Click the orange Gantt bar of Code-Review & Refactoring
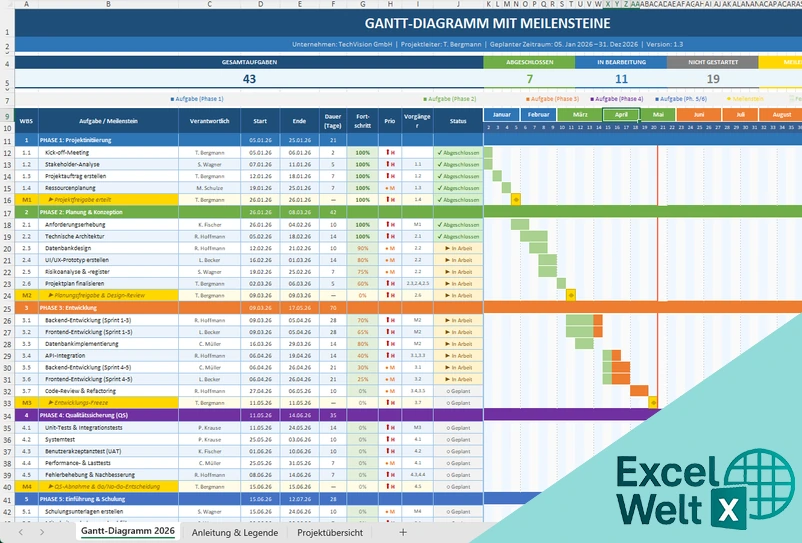The height and width of the screenshot is (543, 802). tap(639, 391)
